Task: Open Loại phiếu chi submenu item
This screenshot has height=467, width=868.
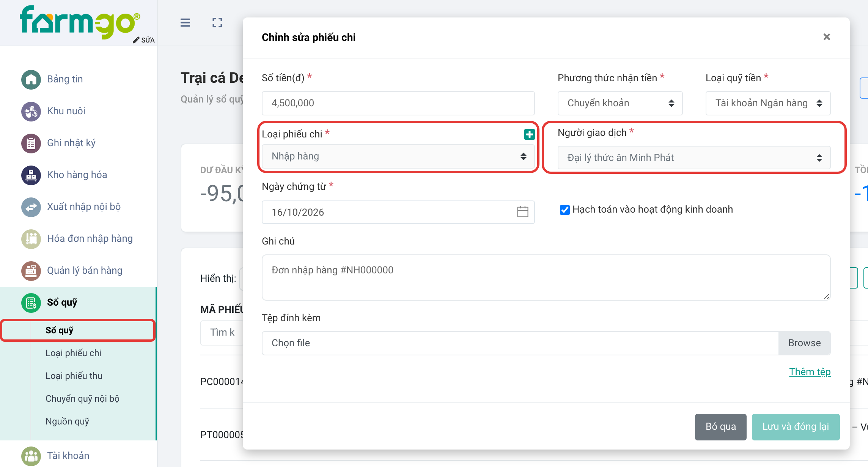Action: click(74, 353)
